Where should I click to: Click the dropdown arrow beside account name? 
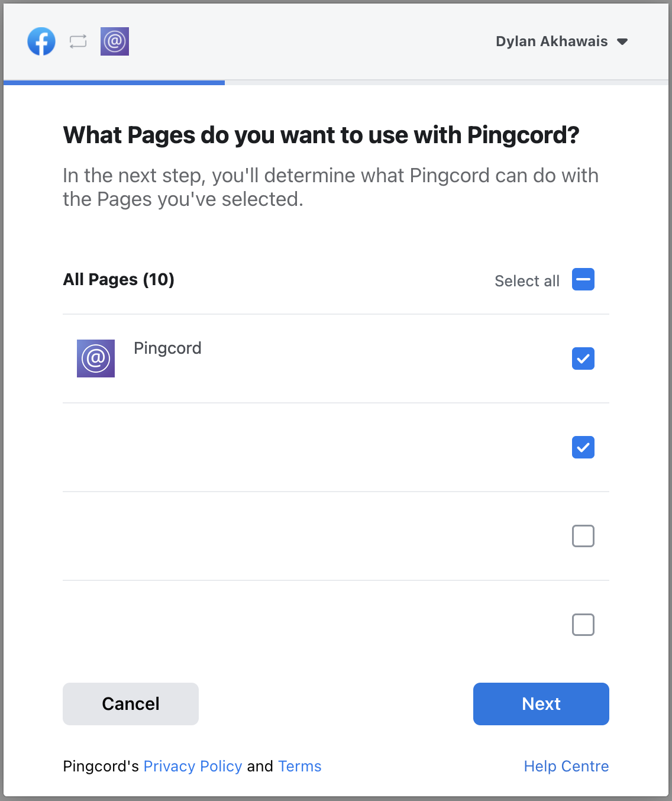point(622,42)
